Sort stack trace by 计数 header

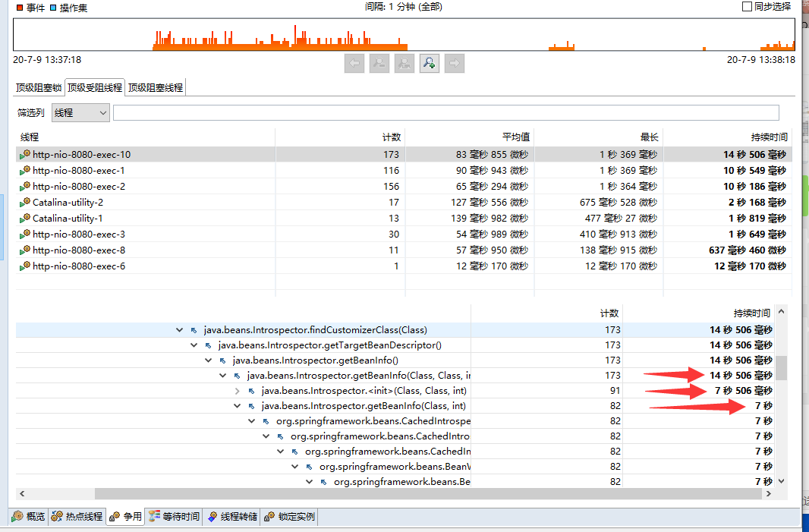[x=547, y=313]
